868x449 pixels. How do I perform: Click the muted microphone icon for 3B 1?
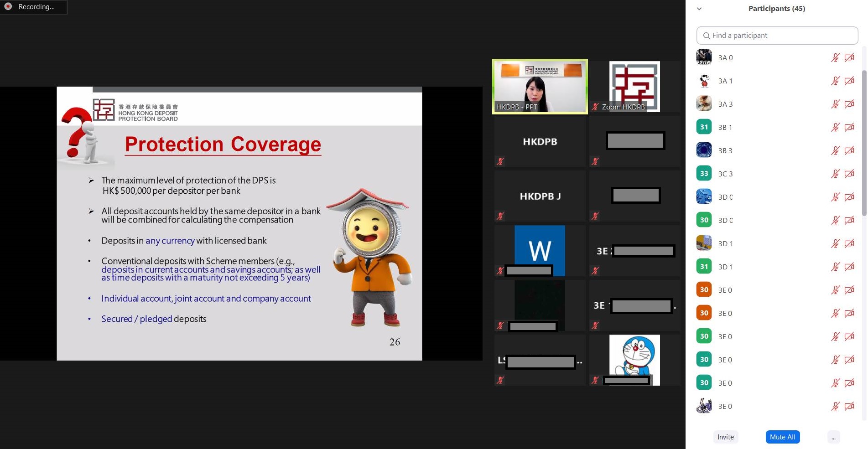click(835, 127)
